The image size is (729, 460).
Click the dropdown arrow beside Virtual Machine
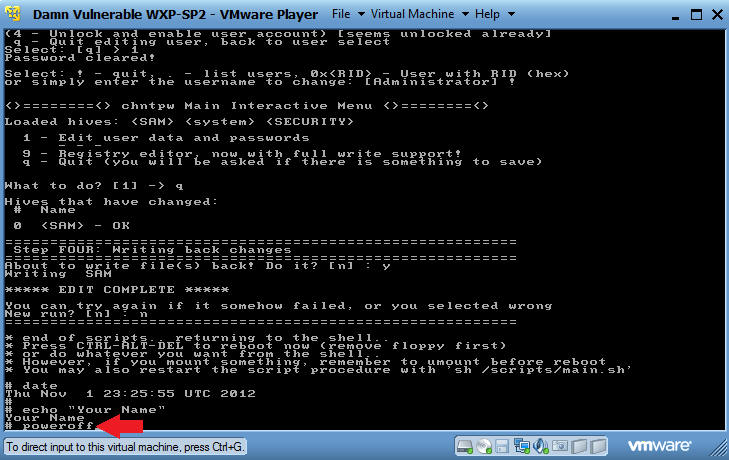coord(465,14)
